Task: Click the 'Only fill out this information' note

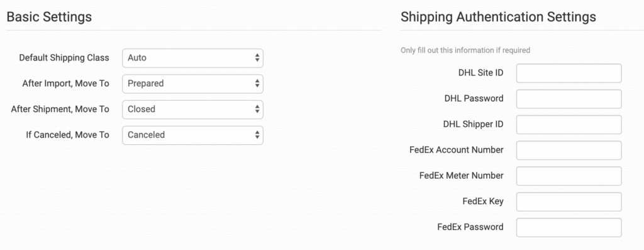Action: [465, 50]
